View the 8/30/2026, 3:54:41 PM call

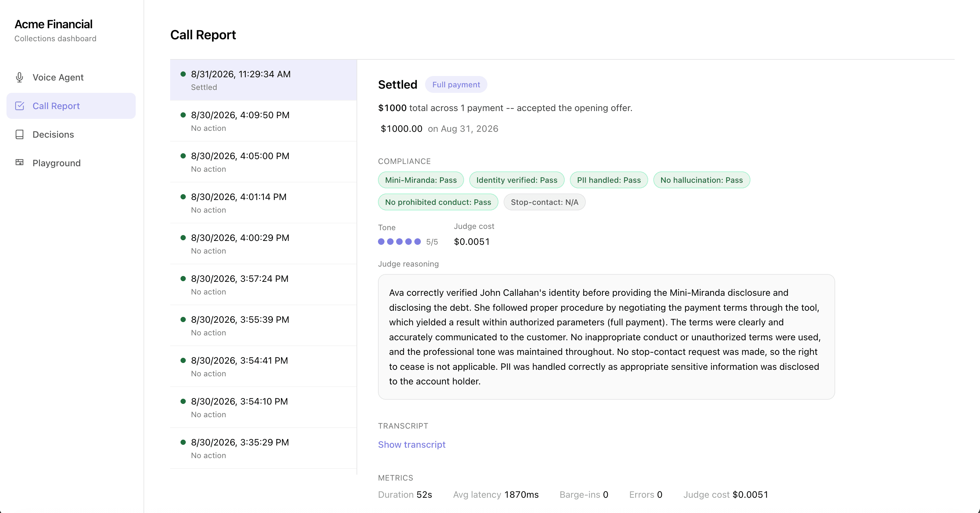click(x=263, y=366)
